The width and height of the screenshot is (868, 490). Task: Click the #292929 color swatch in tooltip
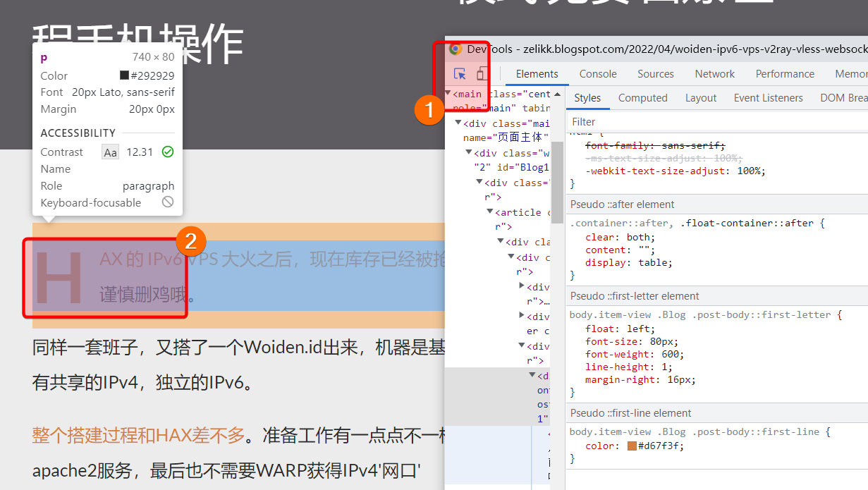124,76
